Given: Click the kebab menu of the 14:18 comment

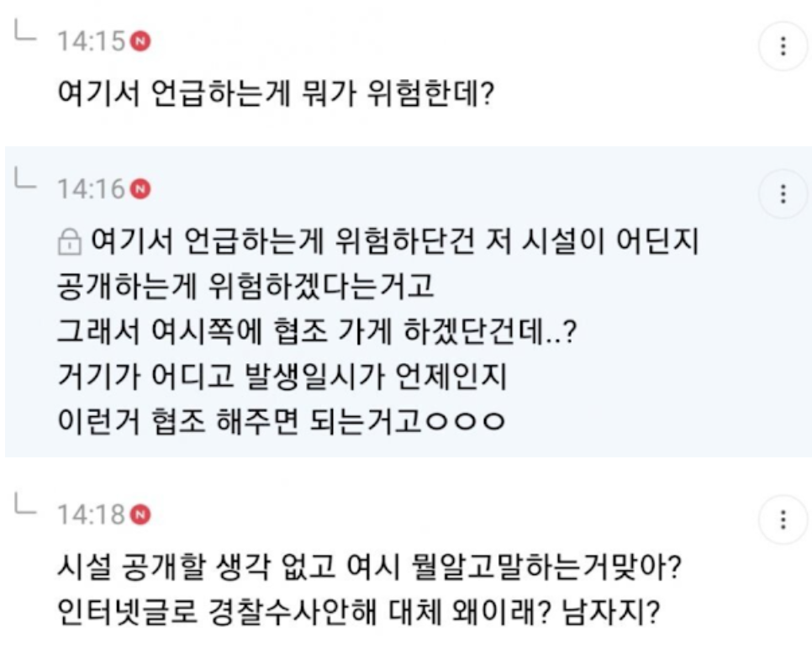Looking at the screenshot, I should click(783, 520).
